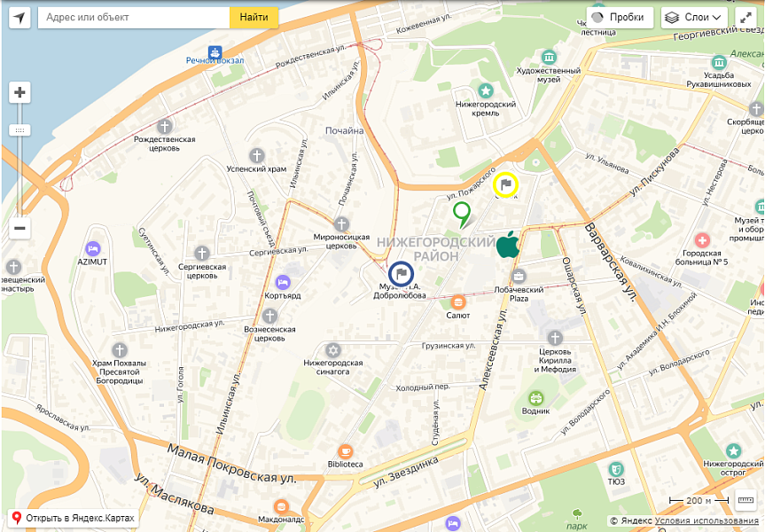Click the Городская больница №5 icon
This screenshot has height=532, width=765.
pos(703,240)
